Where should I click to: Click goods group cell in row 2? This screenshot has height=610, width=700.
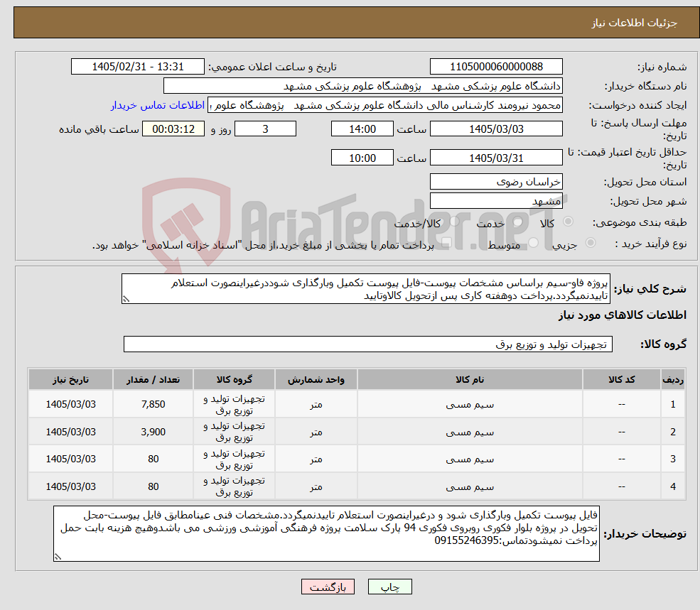235,432
